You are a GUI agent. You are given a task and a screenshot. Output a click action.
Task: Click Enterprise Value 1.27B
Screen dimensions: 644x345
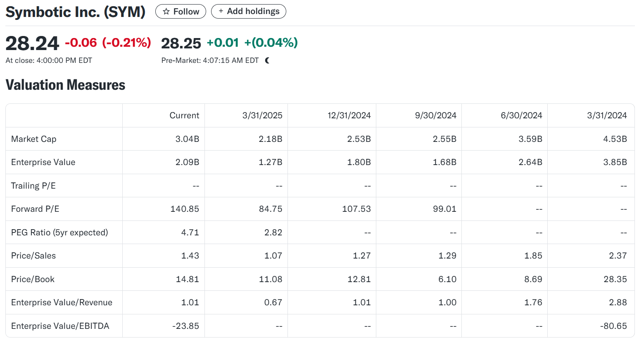point(271,162)
